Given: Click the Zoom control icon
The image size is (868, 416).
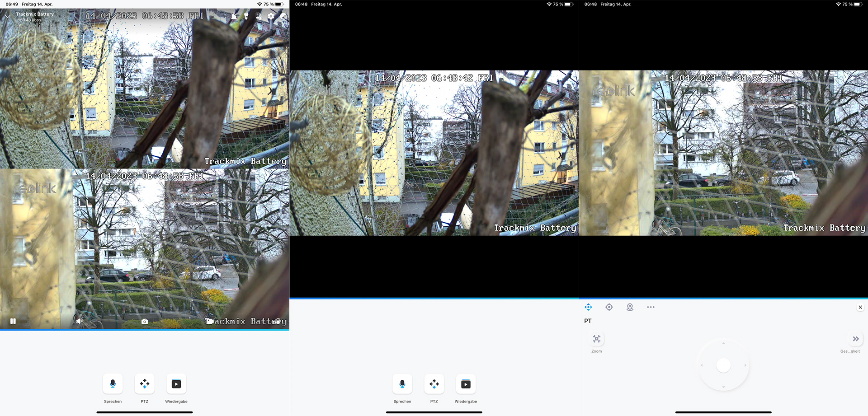Looking at the screenshot, I should 596,339.
